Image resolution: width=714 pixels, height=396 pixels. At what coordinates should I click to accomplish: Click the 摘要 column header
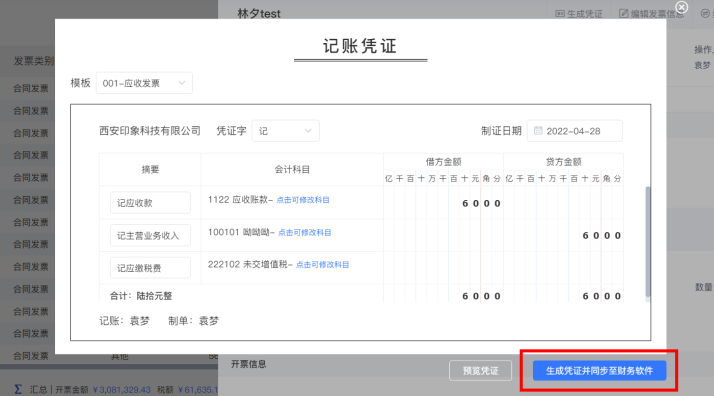[150, 169]
